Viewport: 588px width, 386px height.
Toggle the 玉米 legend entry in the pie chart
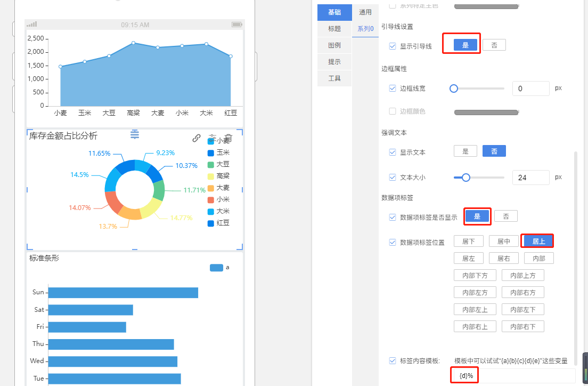[x=218, y=152]
